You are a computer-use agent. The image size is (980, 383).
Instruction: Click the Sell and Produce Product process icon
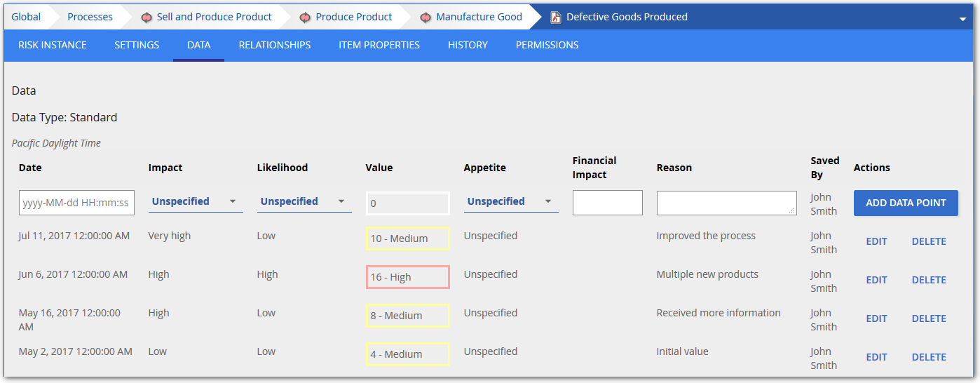point(147,17)
